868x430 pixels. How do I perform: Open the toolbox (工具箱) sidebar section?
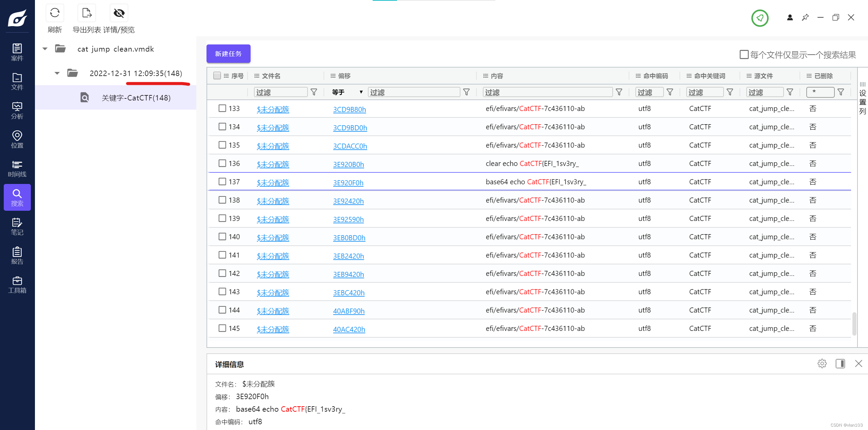[x=17, y=285]
